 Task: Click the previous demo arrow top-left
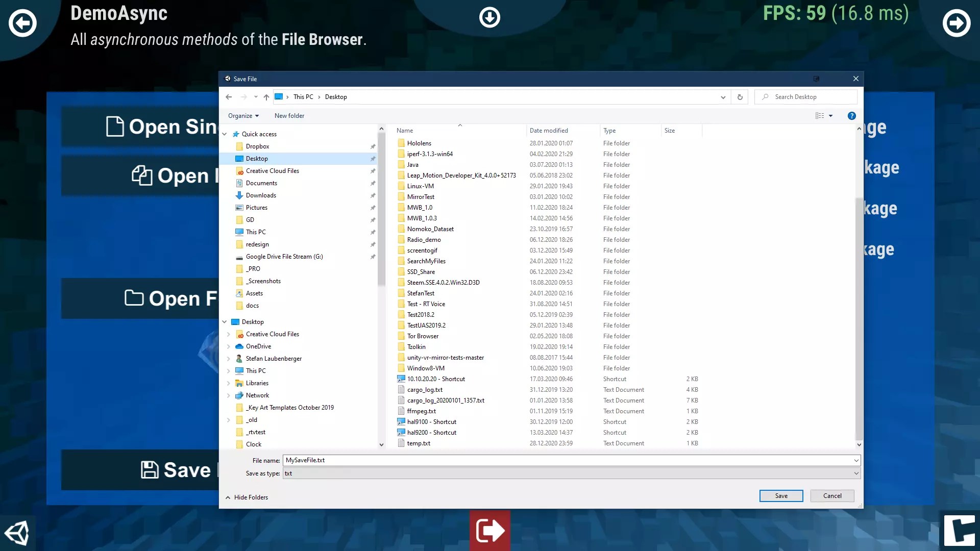tap(22, 23)
